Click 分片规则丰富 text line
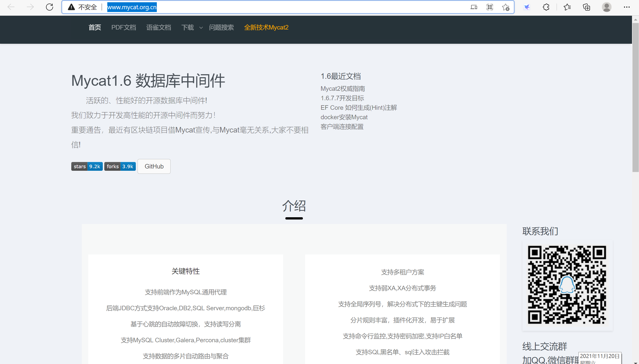639x364 pixels. coord(402,320)
